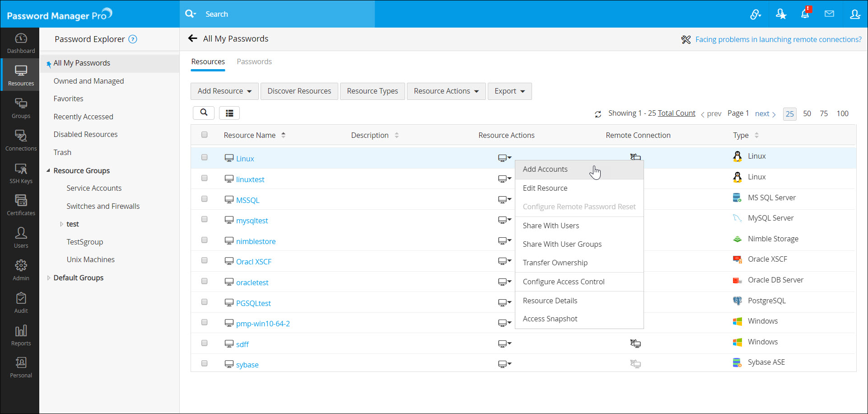Click in the top Search field

click(x=285, y=14)
